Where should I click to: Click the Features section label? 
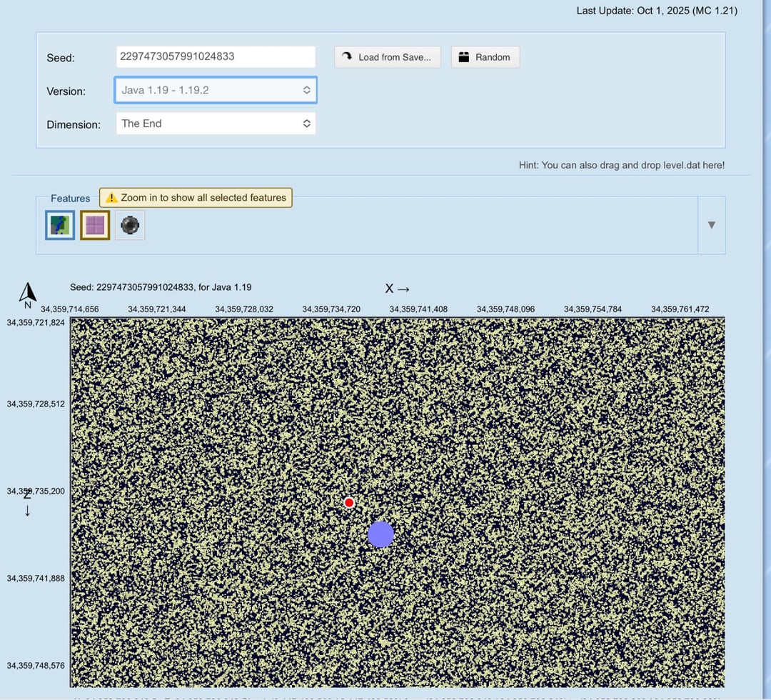[x=70, y=199]
